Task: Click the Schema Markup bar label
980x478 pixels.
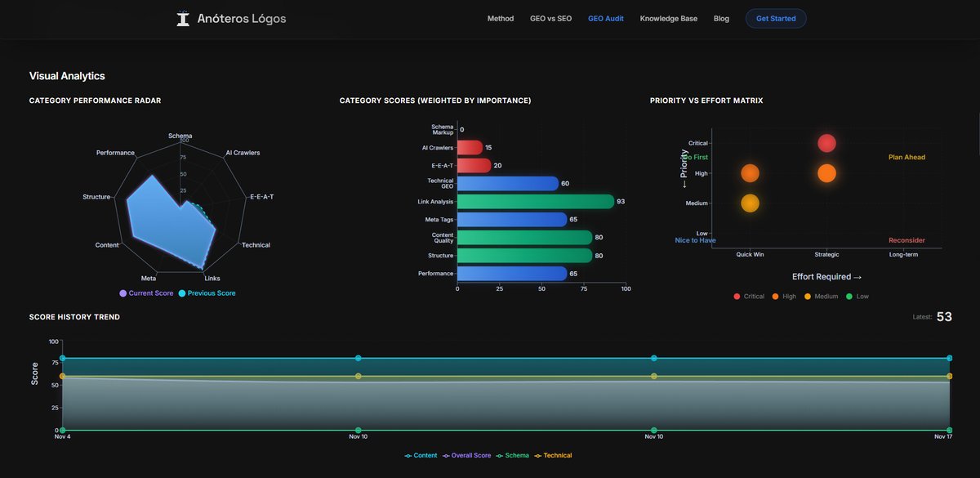Action: (x=442, y=129)
